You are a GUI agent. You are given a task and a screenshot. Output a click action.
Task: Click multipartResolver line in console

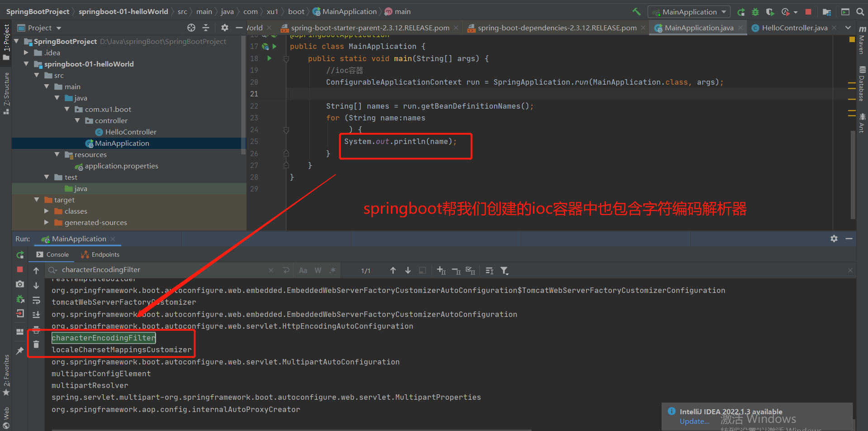pyautogui.click(x=90, y=385)
